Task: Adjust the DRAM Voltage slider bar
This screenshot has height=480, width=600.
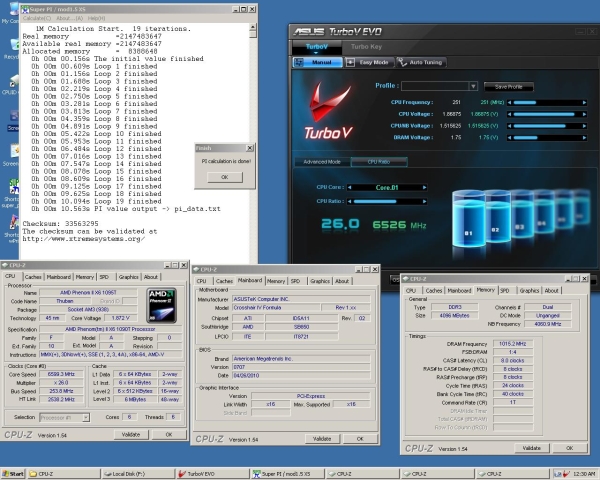Action: coord(547,137)
